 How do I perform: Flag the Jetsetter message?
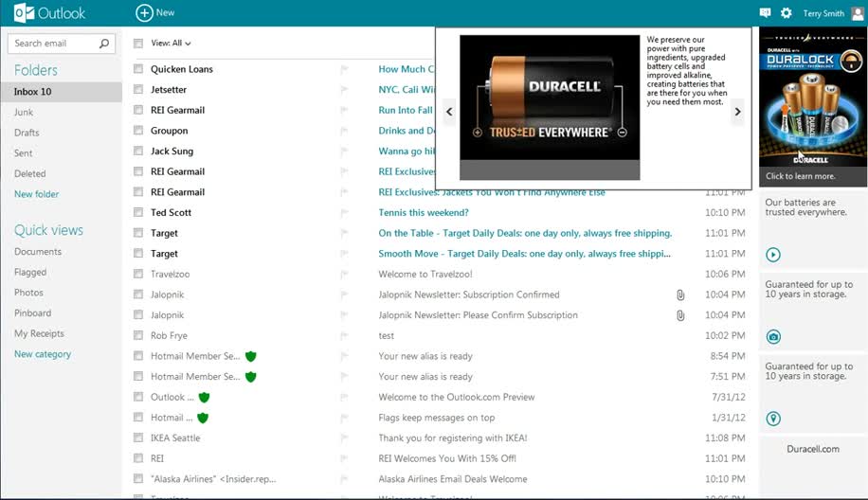(x=344, y=90)
